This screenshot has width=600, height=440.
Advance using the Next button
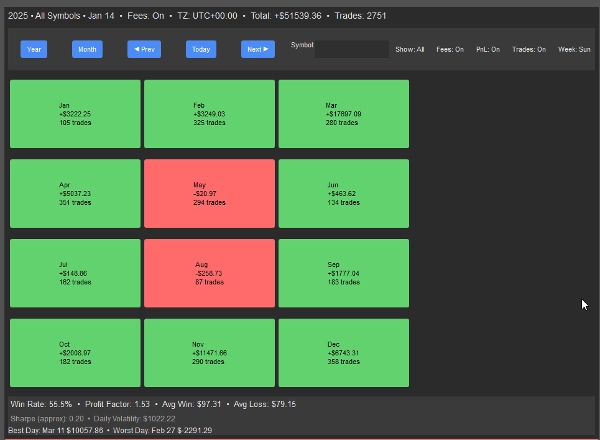point(257,49)
